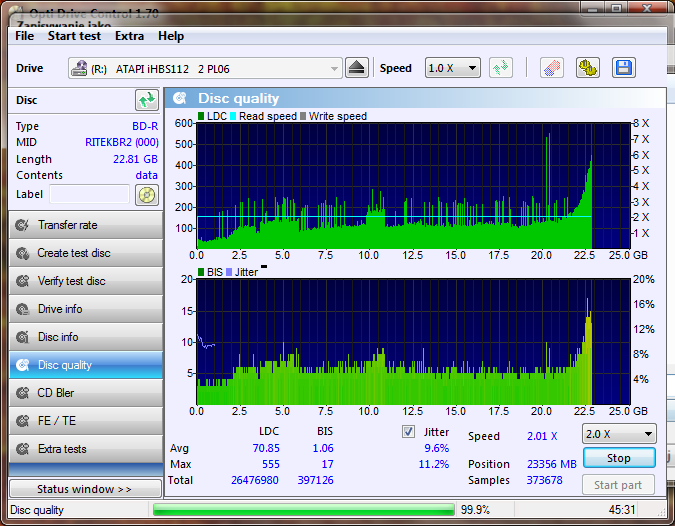
Task: Select Verify test disc
Action: click(x=86, y=281)
